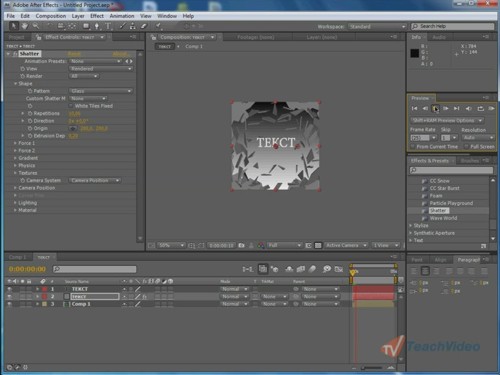Expand the Force 1 property group
Screen dimensions: 500x375
coord(15,143)
